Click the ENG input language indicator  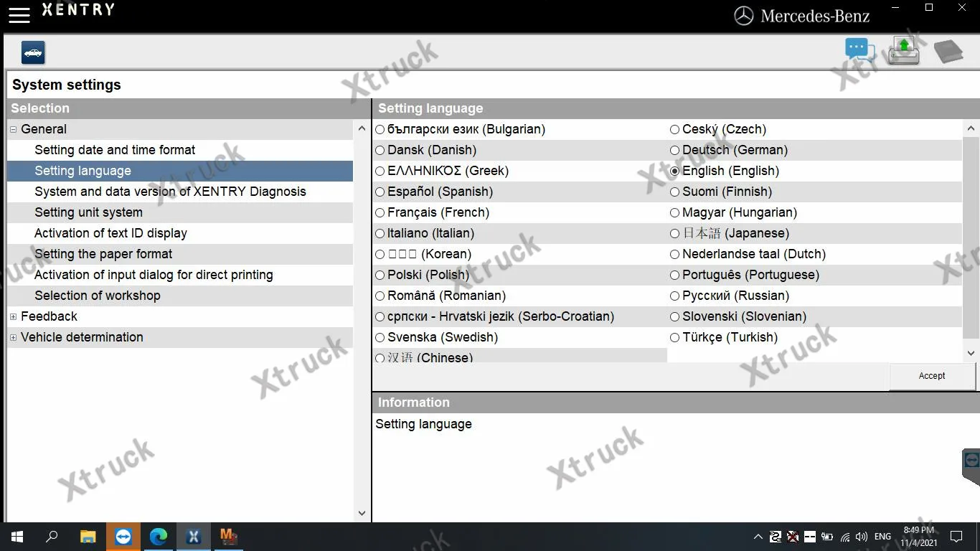click(x=883, y=537)
